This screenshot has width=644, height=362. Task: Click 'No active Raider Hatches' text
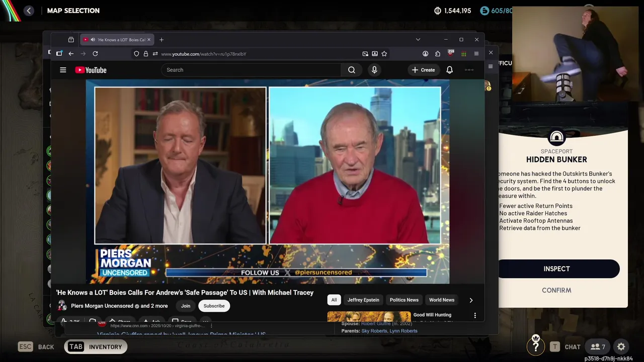coord(533,214)
